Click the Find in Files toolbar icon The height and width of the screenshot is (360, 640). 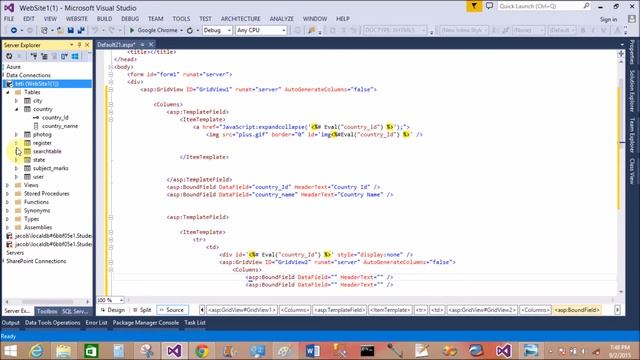(312, 30)
